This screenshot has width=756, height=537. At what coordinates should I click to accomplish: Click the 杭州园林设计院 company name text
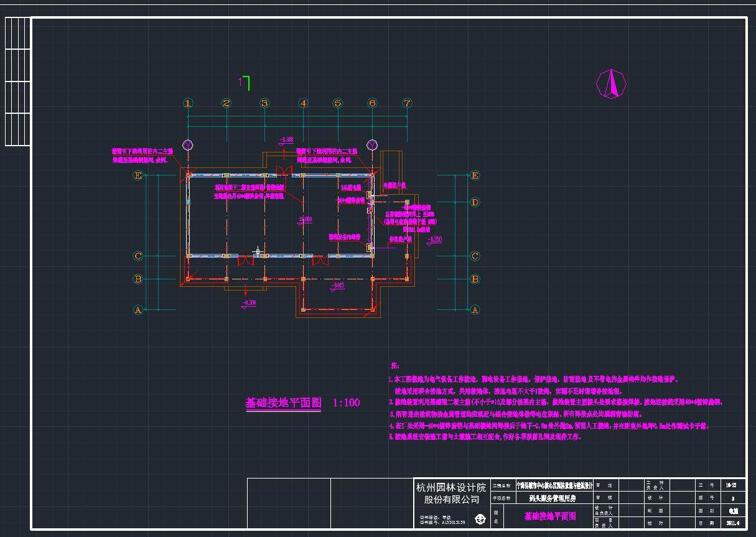coord(451,488)
